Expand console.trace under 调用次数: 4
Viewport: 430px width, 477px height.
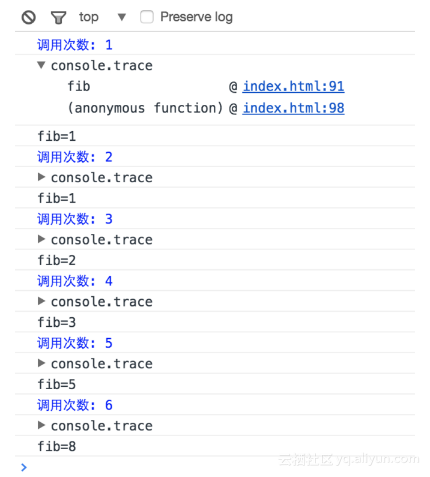click(41, 301)
